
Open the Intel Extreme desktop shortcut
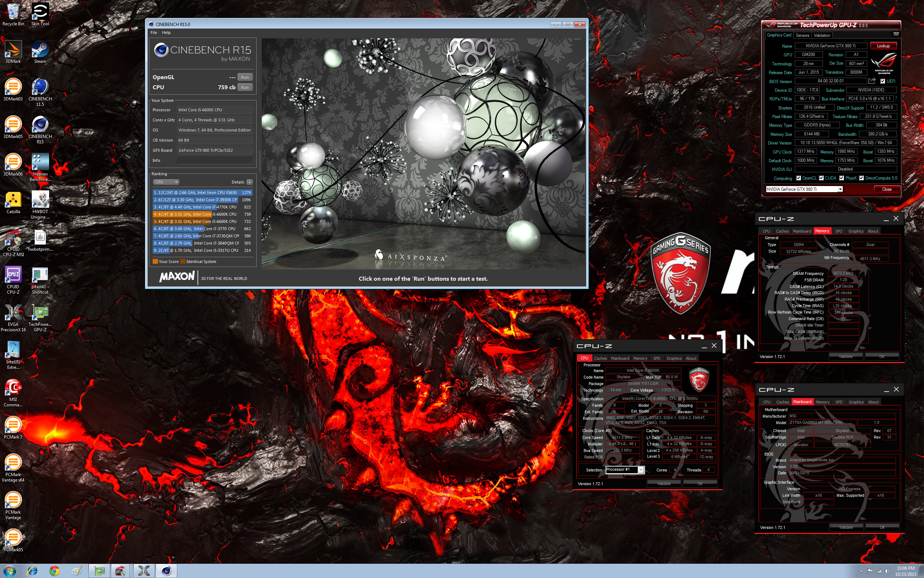pyautogui.click(x=13, y=355)
